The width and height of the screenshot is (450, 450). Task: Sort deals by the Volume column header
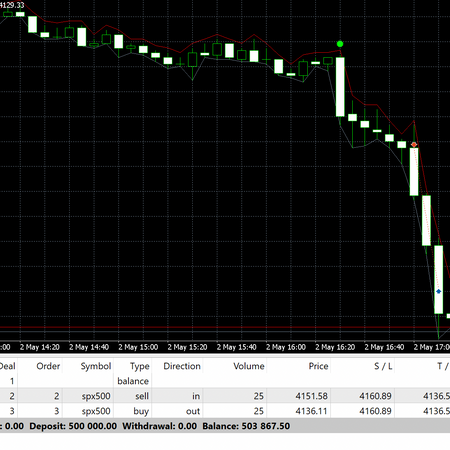[x=249, y=366]
